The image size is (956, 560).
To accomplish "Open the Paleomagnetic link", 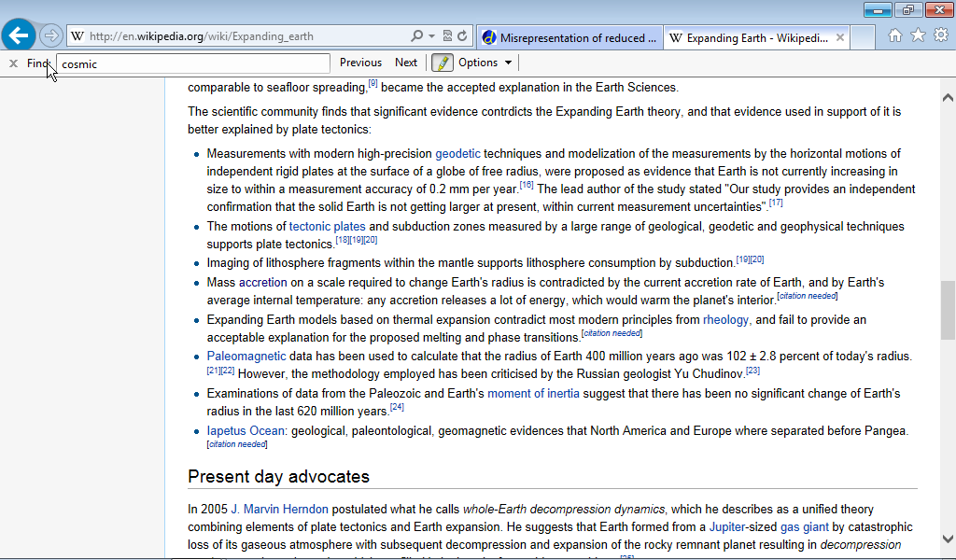I will point(246,357).
